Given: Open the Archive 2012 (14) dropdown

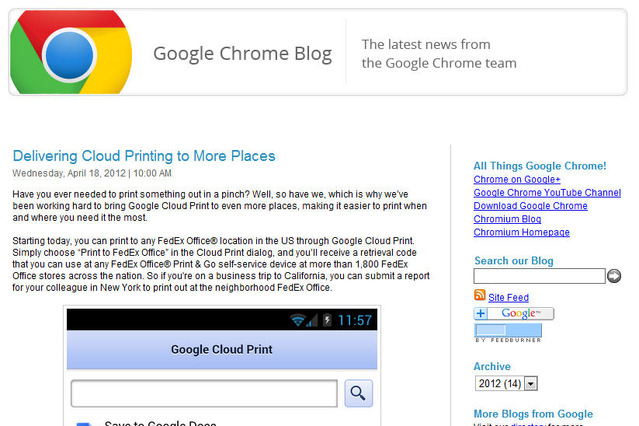Looking at the screenshot, I should [x=506, y=383].
